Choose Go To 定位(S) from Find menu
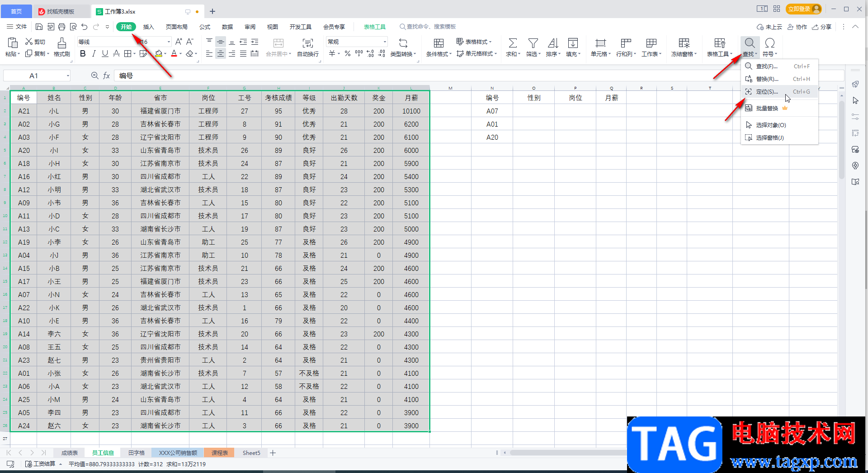868x473 pixels. [779, 92]
